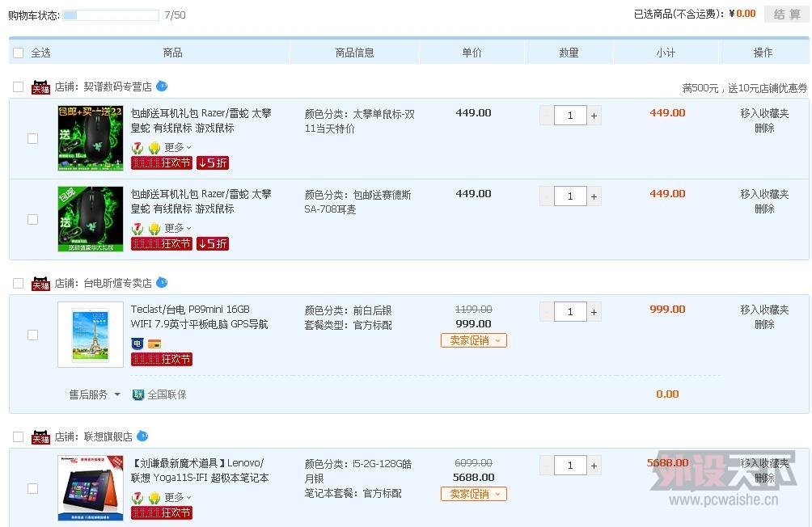Image resolution: width=812 pixels, height=527 pixels.
Task: Click yellow service icon on SA-708耳麦 item
Action: [154, 229]
